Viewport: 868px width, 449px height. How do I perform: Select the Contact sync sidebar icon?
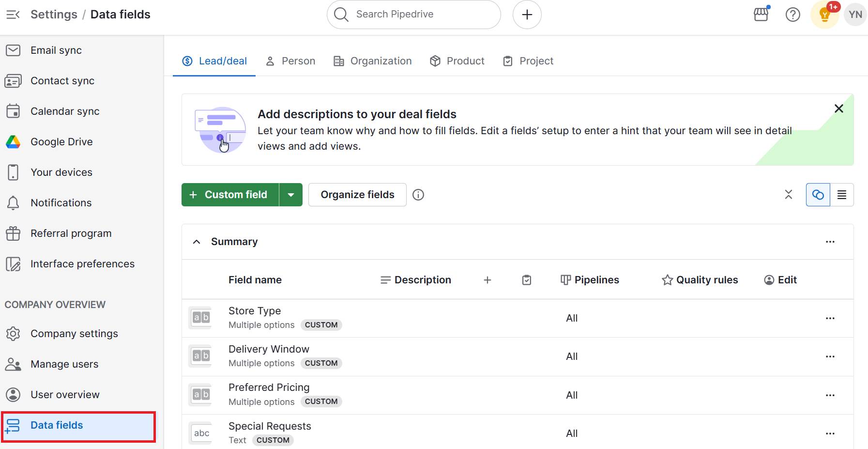tap(13, 80)
